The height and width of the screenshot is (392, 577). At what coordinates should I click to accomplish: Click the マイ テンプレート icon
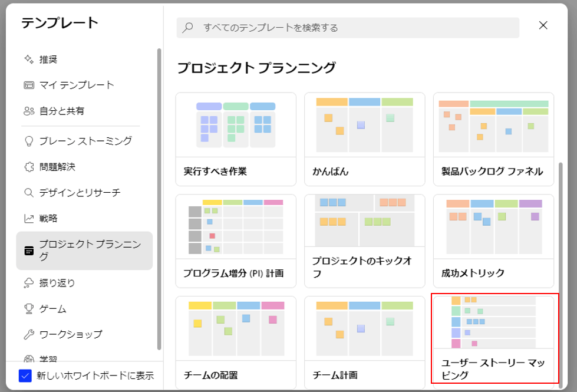click(x=29, y=85)
